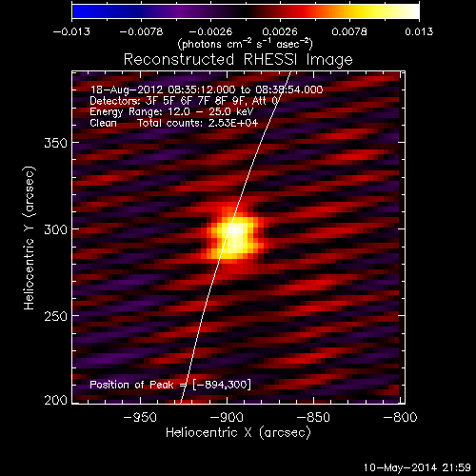
Task: Click the colorbar label 0.0026
Action: (x=280, y=31)
